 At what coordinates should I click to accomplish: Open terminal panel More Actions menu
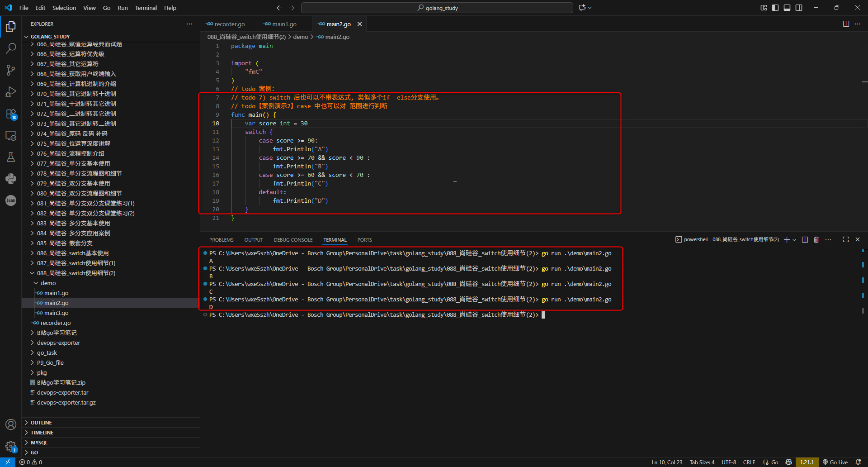coord(828,239)
